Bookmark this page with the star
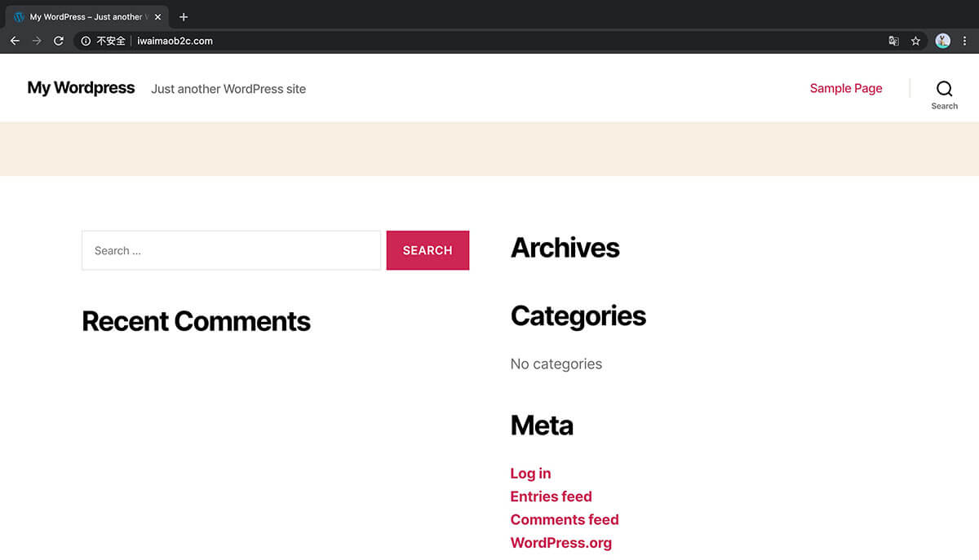979x560 pixels. click(x=916, y=41)
